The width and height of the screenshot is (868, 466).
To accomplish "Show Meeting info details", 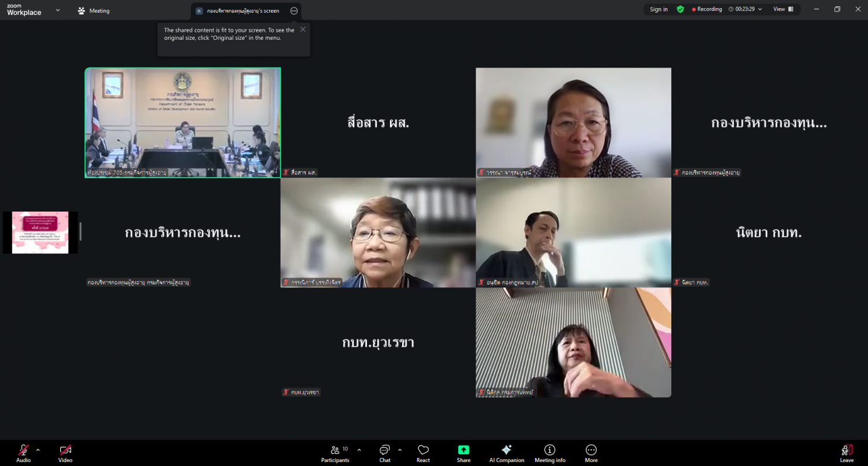I will click(x=550, y=453).
